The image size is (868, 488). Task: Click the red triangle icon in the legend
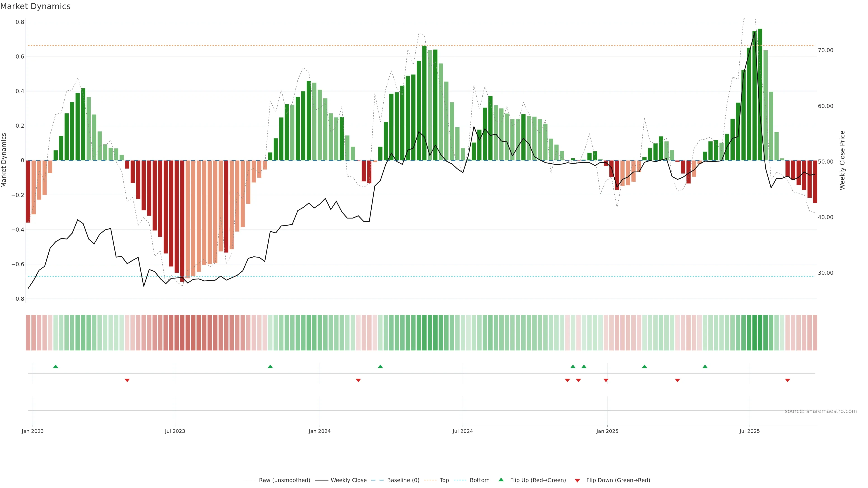point(577,481)
